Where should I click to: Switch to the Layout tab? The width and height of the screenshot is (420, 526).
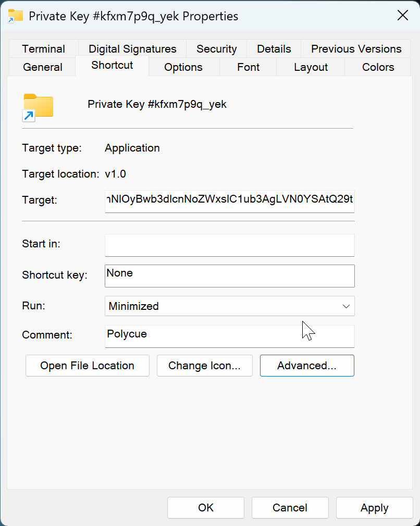tap(311, 67)
